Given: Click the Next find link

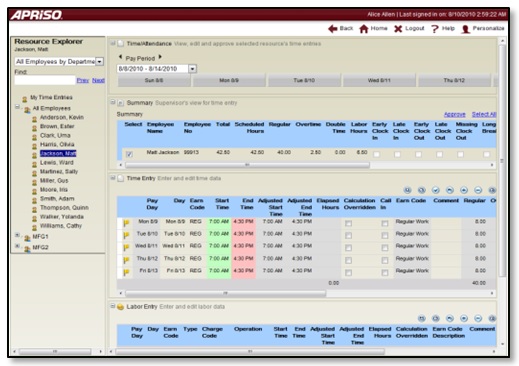Looking at the screenshot, I should click(98, 80).
